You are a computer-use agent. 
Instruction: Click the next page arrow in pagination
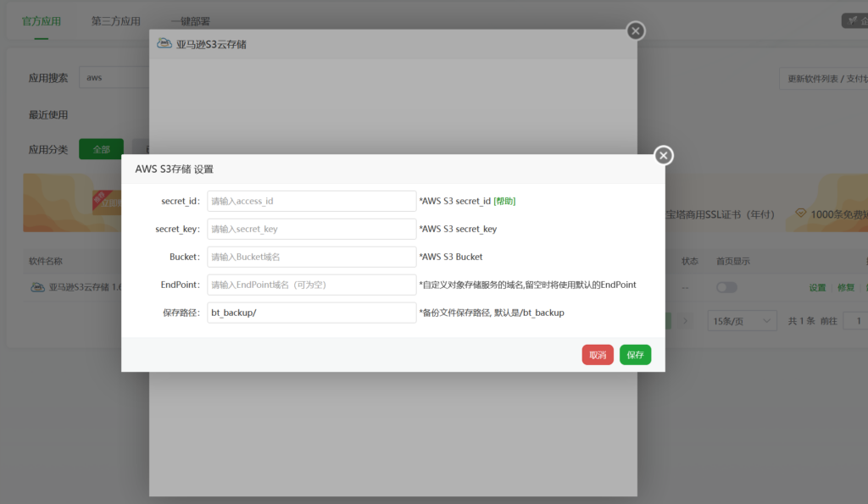(686, 321)
